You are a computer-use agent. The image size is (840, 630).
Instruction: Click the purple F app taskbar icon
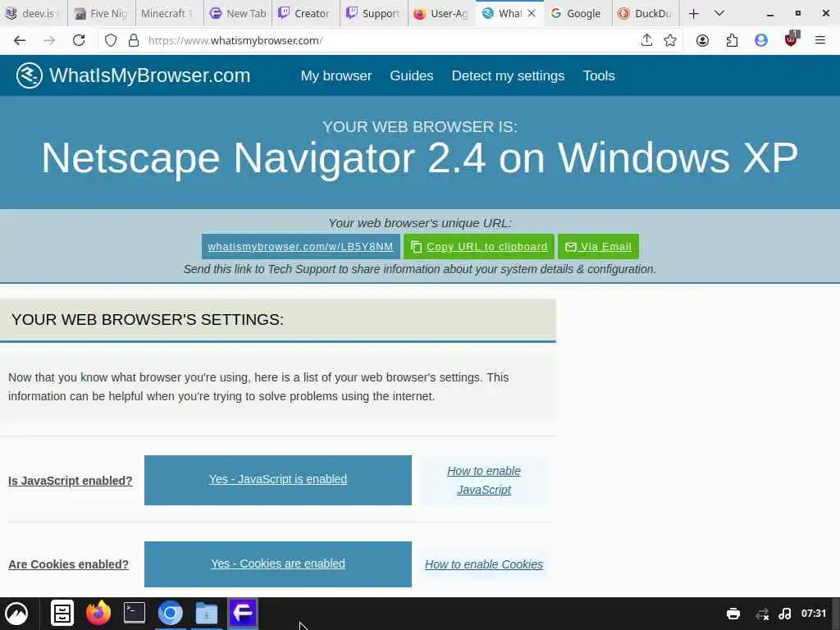pyautogui.click(x=243, y=613)
